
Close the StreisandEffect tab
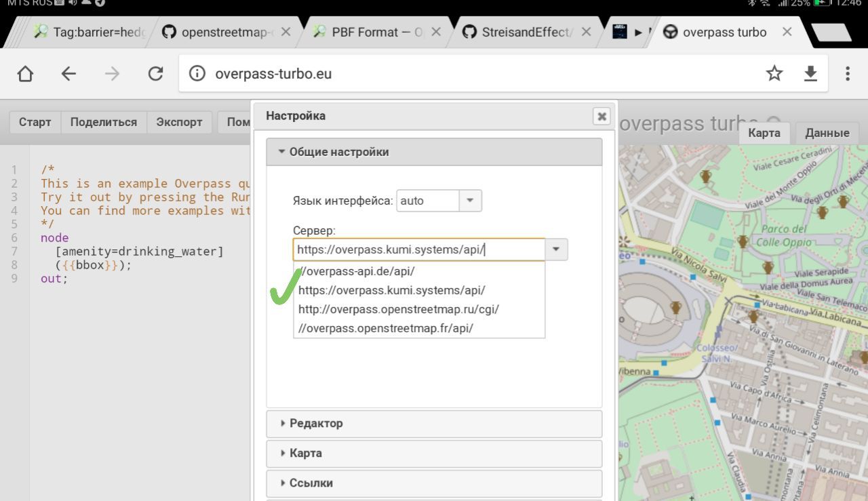587,32
